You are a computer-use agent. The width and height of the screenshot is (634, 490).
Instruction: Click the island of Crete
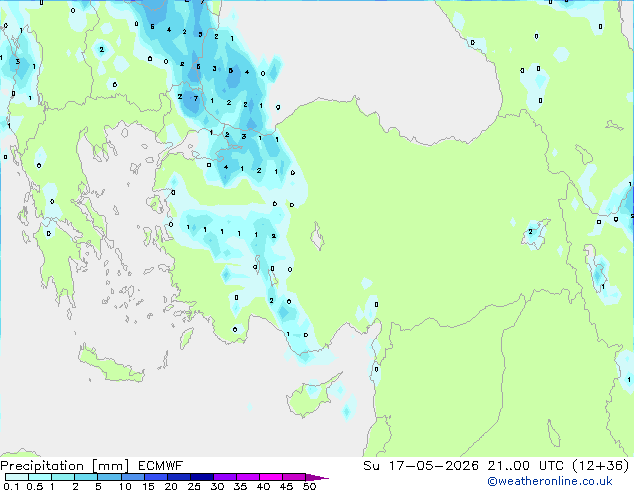coord(110,366)
